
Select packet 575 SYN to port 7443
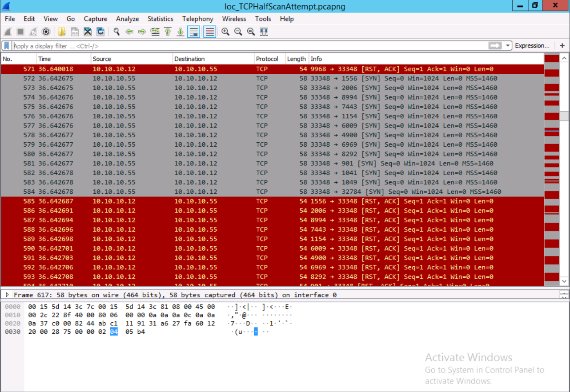point(272,107)
